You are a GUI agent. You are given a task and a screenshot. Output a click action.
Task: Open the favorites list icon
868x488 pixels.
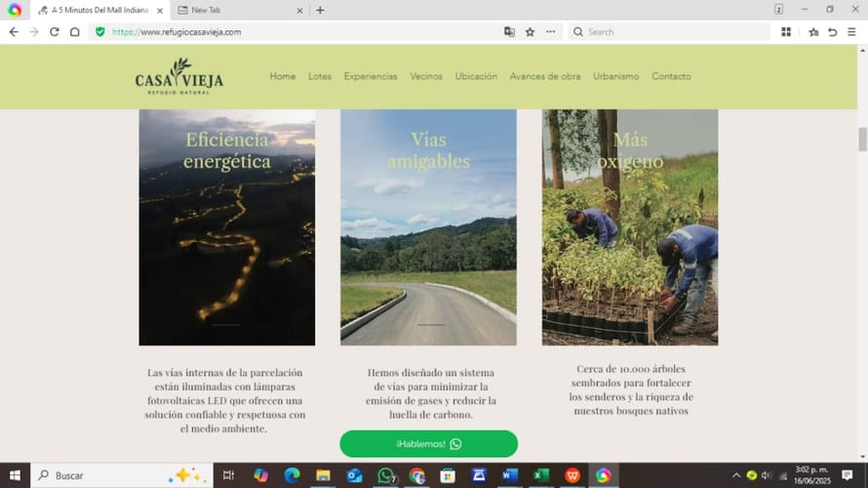pos(813,32)
